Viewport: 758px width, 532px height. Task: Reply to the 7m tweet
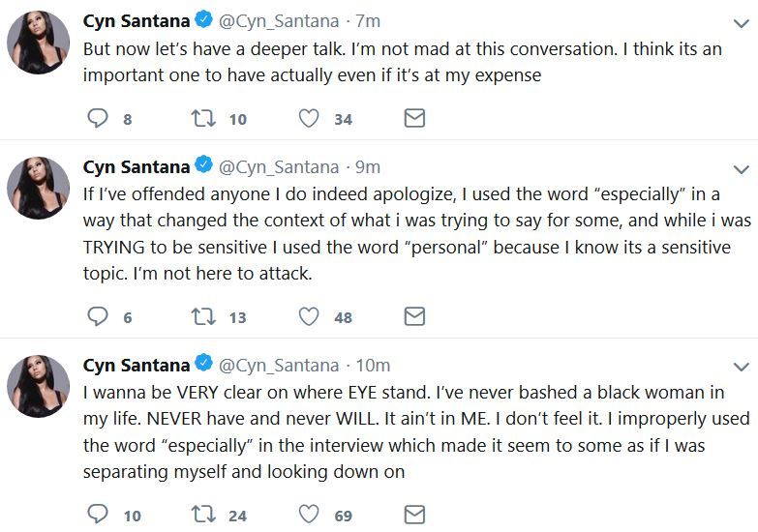coord(98,118)
